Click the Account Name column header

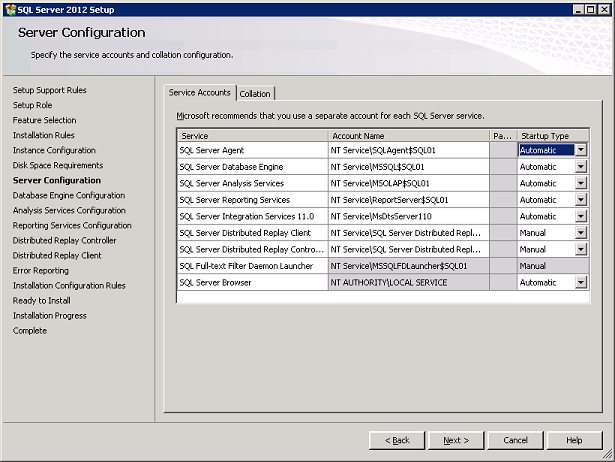(409, 136)
